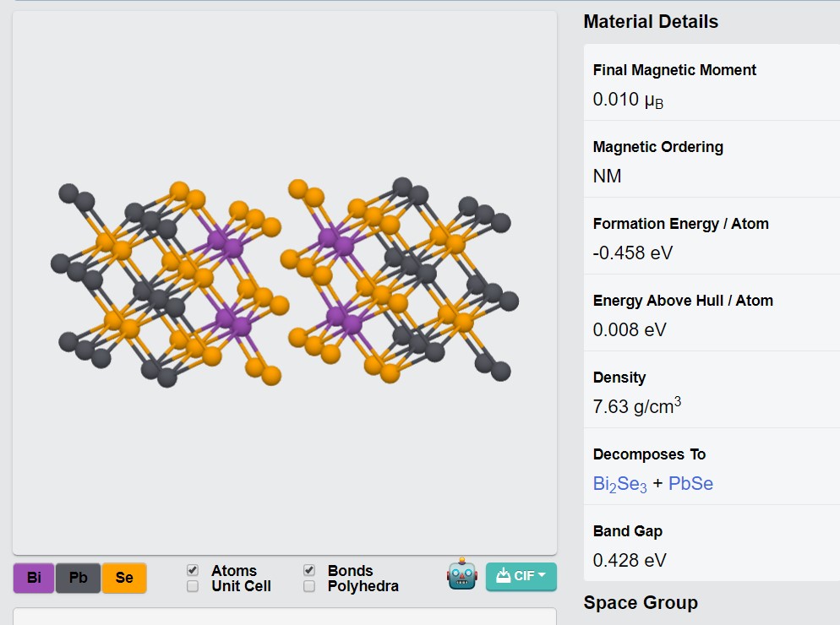Click the download icon on CIF button
840x625 pixels.
coord(503,576)
